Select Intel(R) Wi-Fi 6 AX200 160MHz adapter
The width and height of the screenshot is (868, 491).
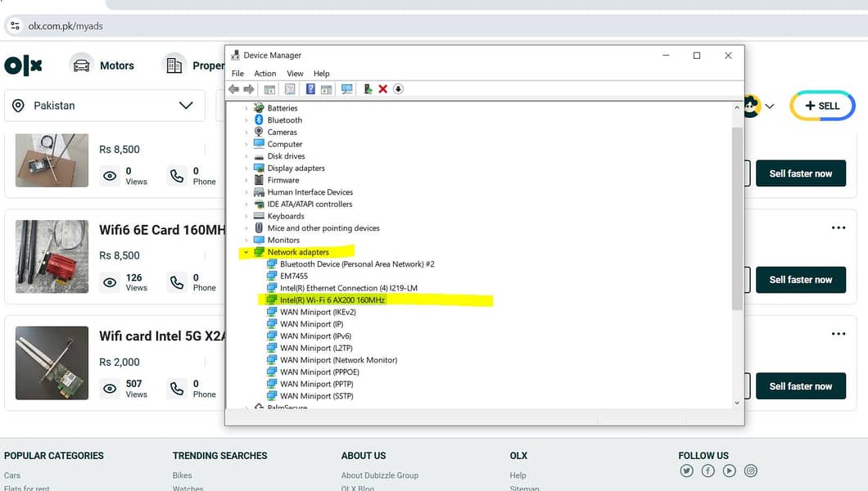tap(332, 300)
